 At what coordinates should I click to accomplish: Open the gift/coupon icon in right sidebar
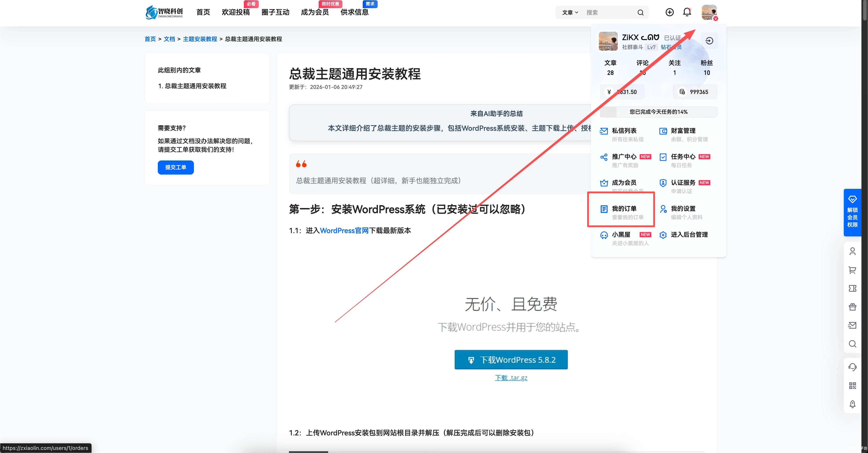pos(853,306)
